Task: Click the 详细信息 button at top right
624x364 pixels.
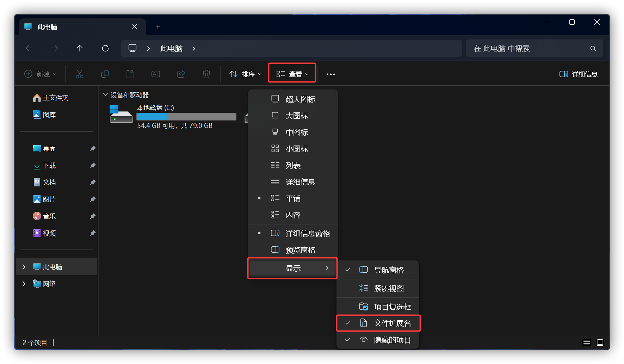Action: [578, 74]
